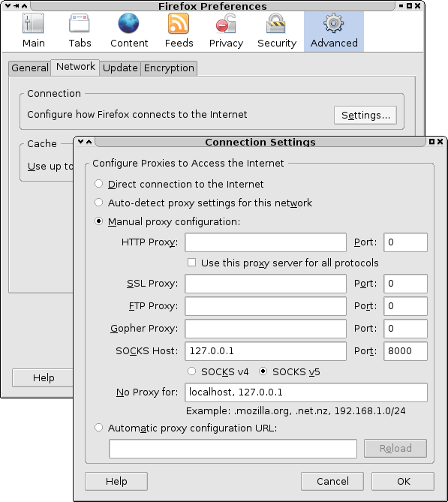Click Help in Connection Settings dialog
The height and width of the screenshot is (502, 448).
(x=116, y=481)
